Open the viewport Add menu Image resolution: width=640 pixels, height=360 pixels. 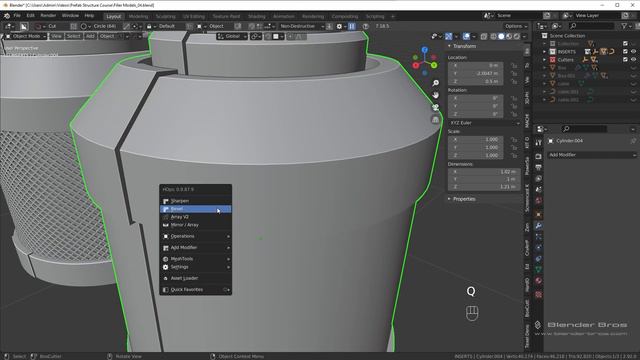click(x=90, y=36)
